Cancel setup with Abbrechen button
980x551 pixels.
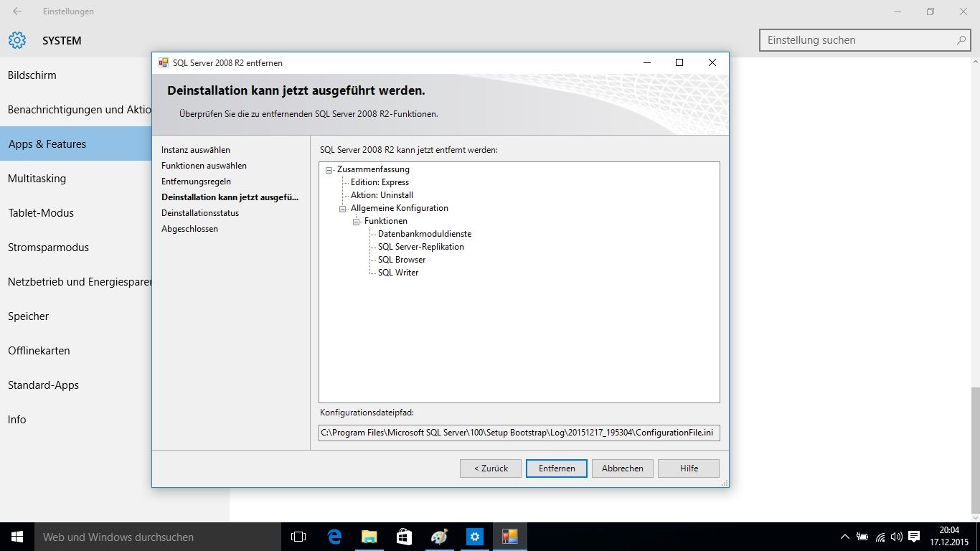point(623,468)
